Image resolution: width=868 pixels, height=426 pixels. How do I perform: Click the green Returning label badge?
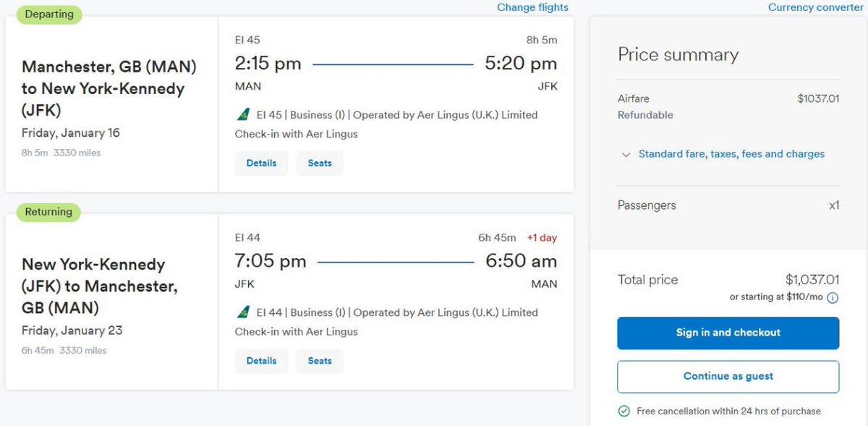click(x=48, y=212)
